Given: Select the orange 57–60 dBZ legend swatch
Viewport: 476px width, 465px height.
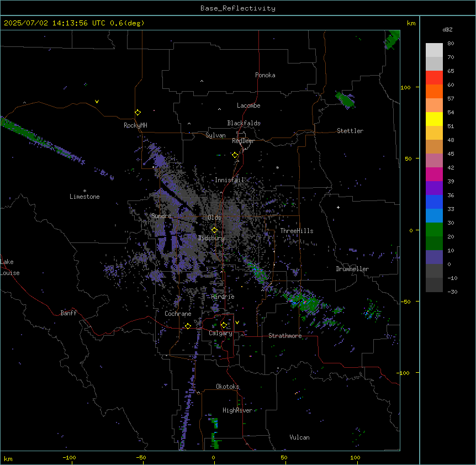Looking at the screenshot, I should point(434,91).
